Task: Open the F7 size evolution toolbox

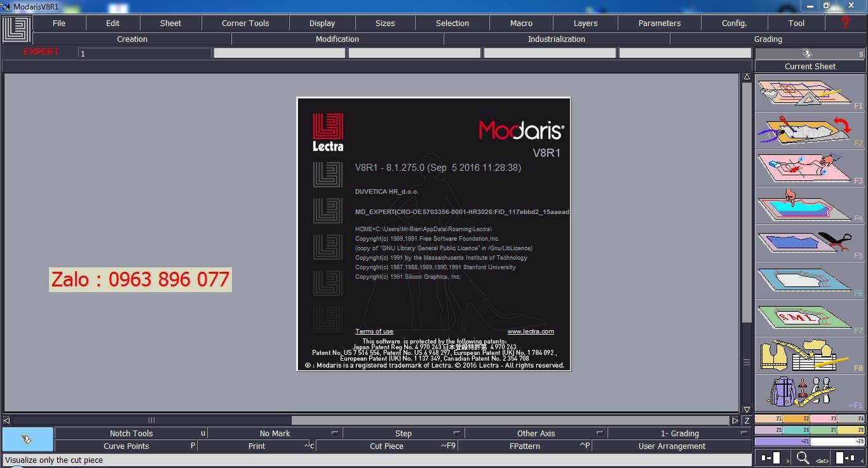Action: coord(810,318)
